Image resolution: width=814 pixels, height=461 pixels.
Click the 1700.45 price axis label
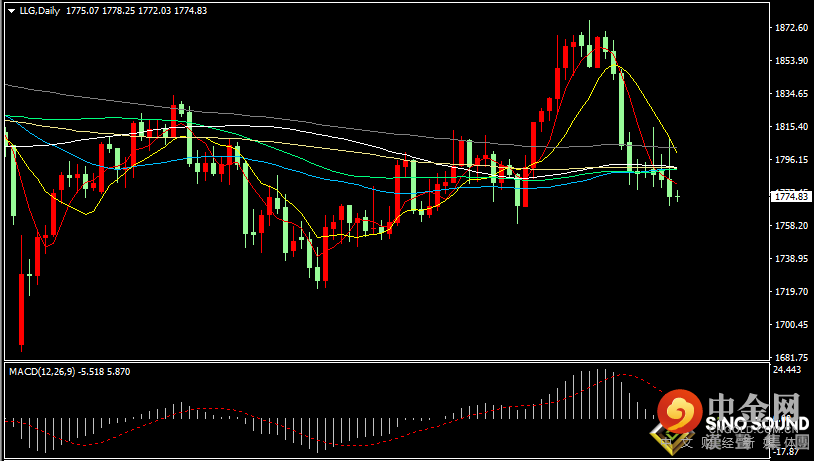(791, 324)
